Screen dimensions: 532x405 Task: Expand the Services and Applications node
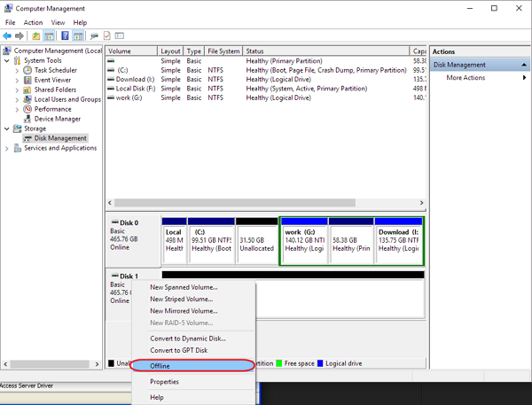click(8, 148)
